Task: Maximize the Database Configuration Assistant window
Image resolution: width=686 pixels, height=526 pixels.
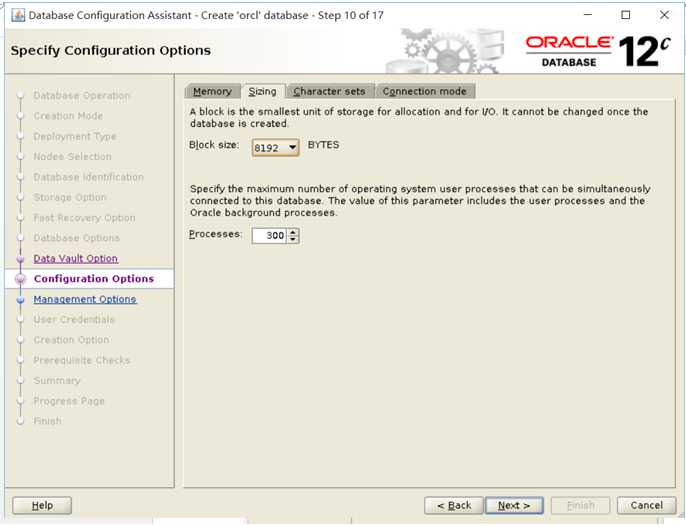Action: 626,15
